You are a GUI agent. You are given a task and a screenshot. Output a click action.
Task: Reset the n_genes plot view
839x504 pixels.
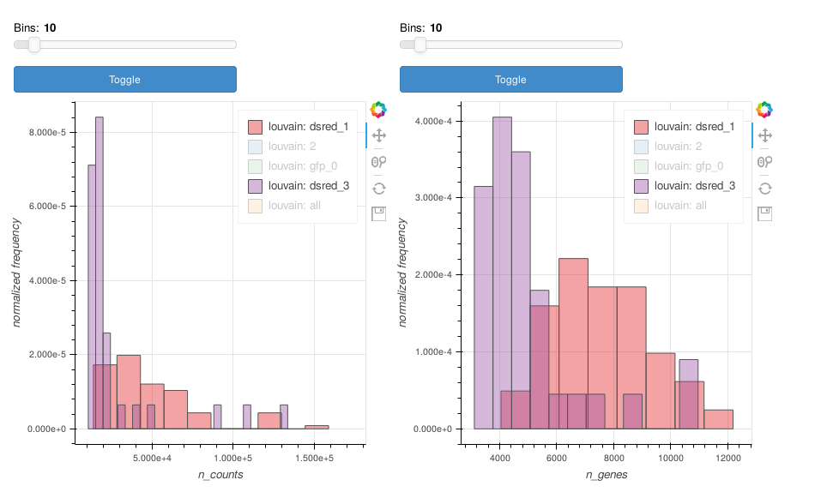[765, 188]
